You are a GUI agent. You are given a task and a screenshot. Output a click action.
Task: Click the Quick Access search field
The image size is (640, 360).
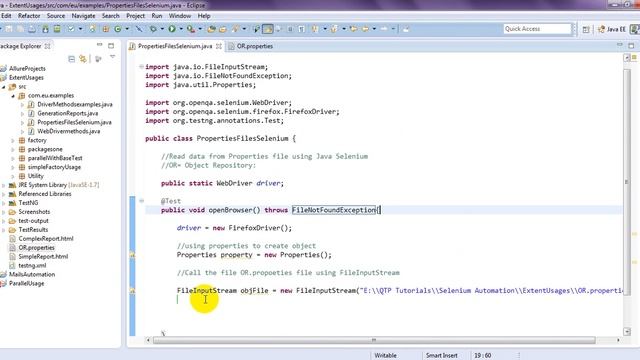point(537,29)
